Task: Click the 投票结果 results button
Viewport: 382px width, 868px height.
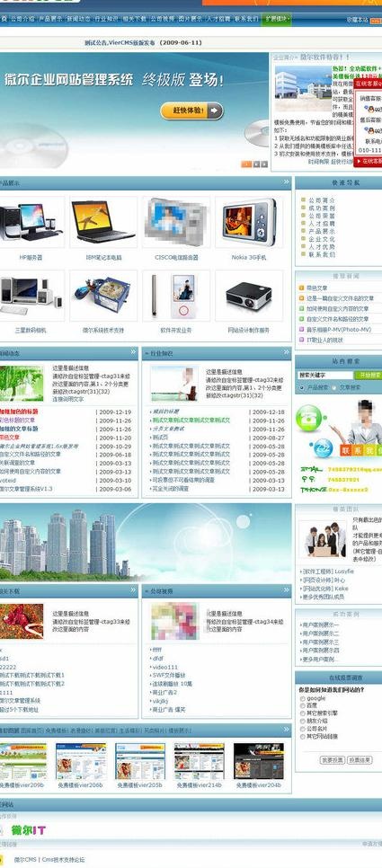Action: (x=360, y=760)
